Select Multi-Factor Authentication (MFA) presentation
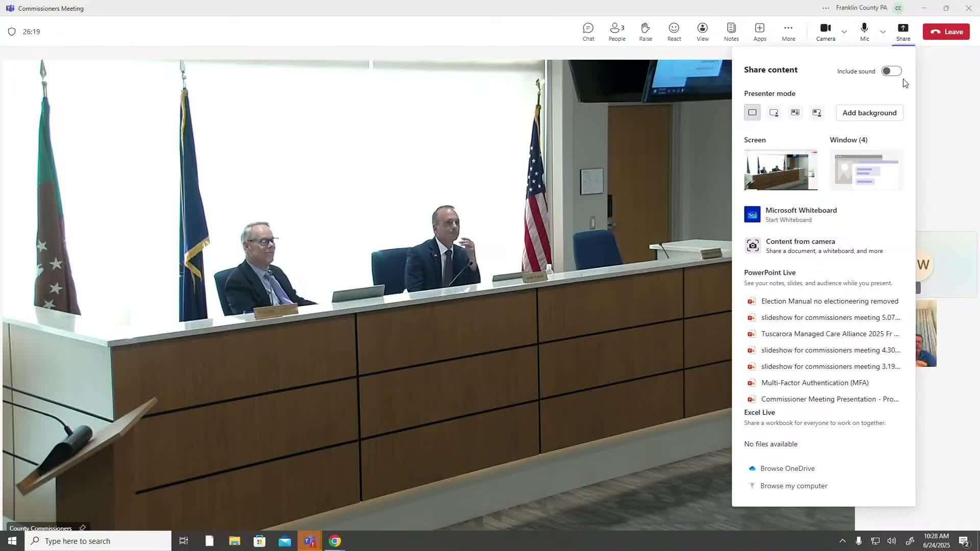980x551 pixels. [814, 383]
